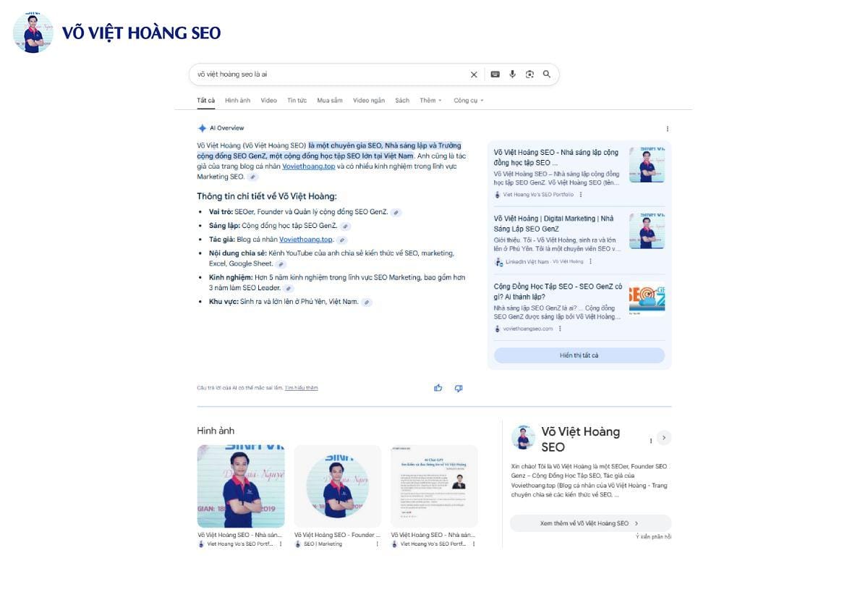Click Xem thêm về Võ Việt Hoàng SEO
Image resolution: width=868 pixels, height=613 pixels.
tap(590, 523)
